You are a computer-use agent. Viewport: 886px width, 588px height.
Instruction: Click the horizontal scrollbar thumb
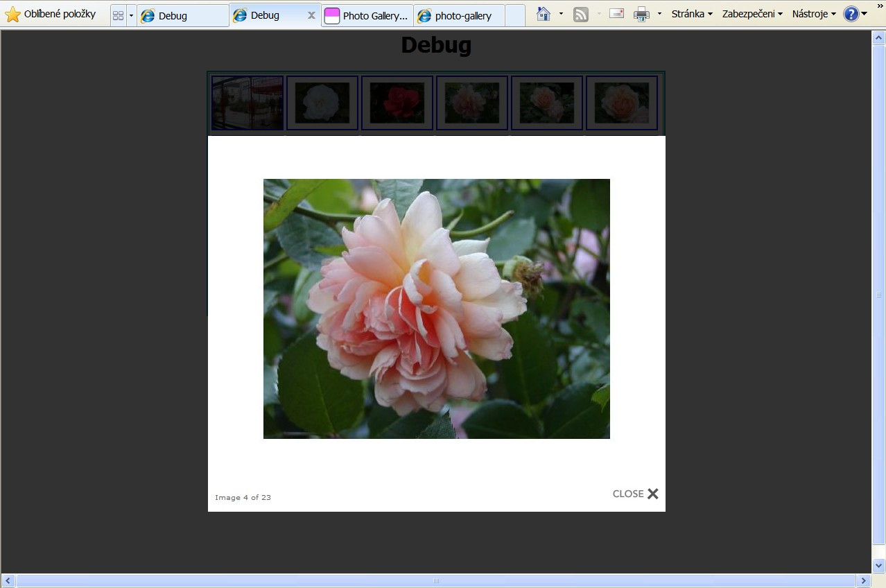(x=436, y=581)
